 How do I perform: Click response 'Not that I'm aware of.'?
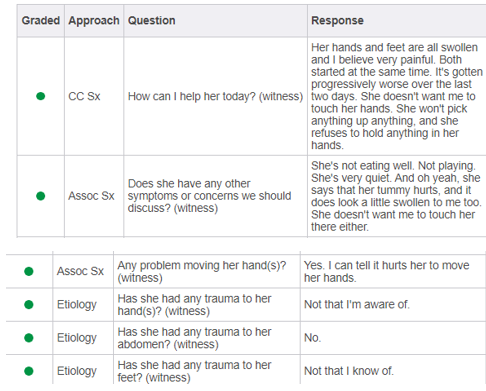click(357, 304)
